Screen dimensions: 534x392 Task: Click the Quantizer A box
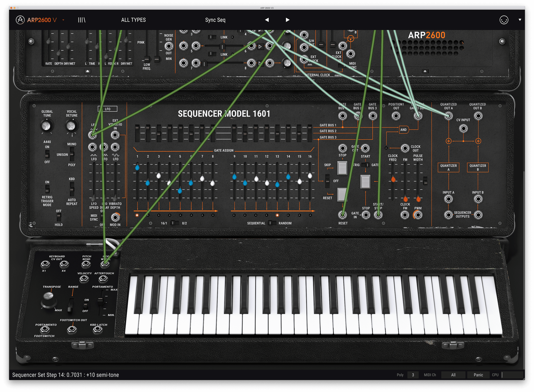point(448,167)
